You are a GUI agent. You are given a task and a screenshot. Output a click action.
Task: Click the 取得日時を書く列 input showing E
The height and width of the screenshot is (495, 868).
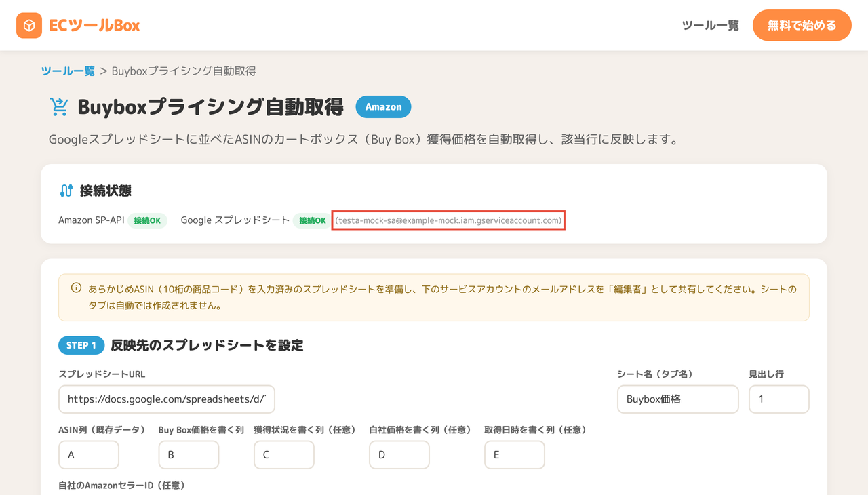[514, 455]
